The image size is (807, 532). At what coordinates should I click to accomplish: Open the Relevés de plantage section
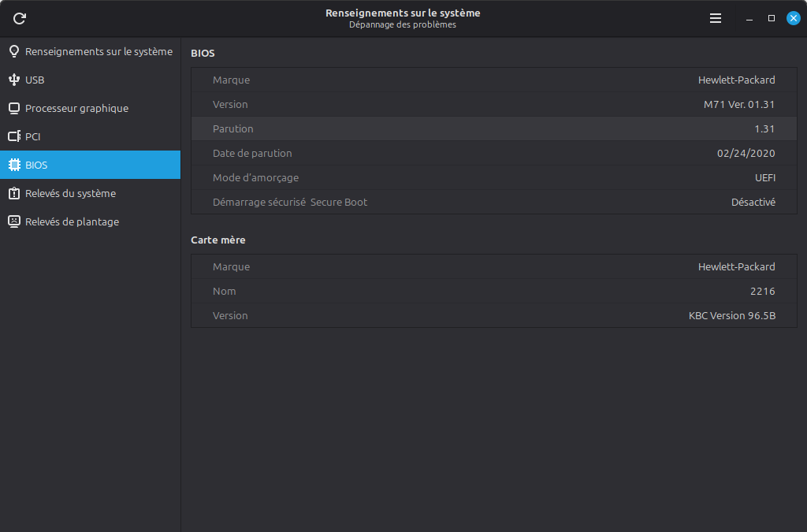tap(73, 221)
